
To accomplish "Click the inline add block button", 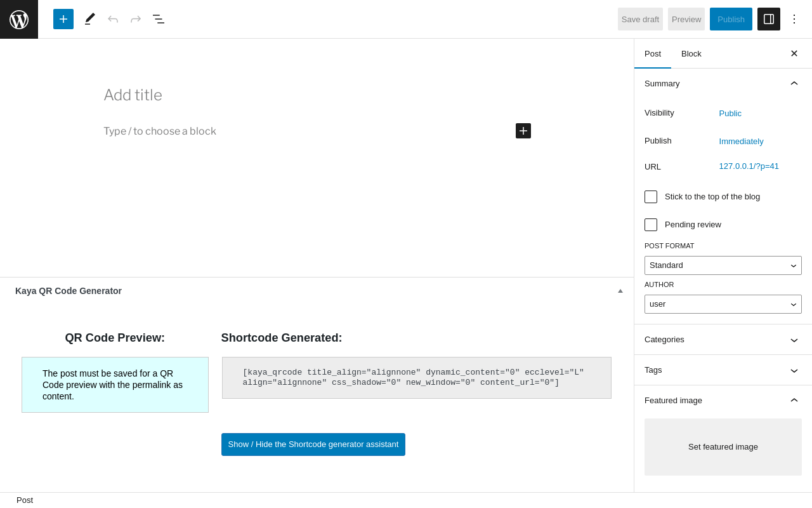I will [x=523, y=131].
